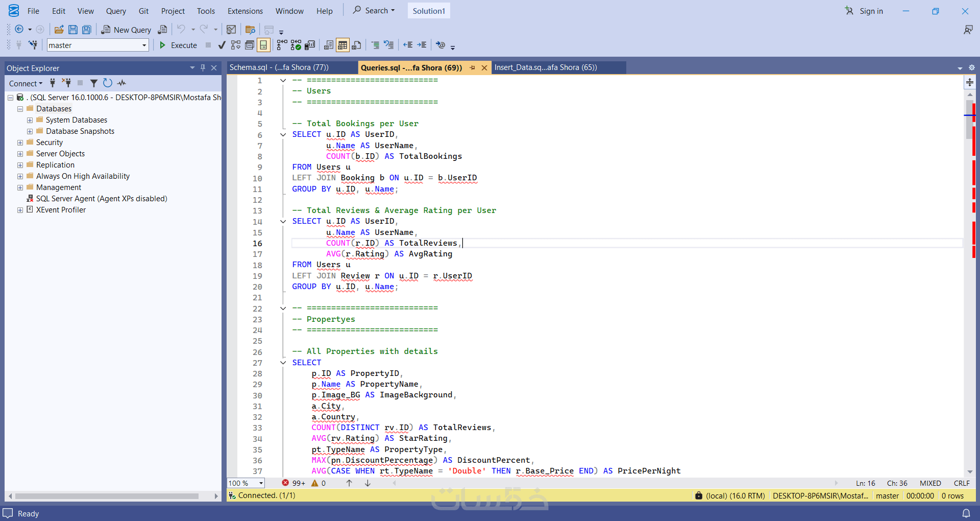
Task: Click the Object Explorer filter icon
Action: coord(94,83)
